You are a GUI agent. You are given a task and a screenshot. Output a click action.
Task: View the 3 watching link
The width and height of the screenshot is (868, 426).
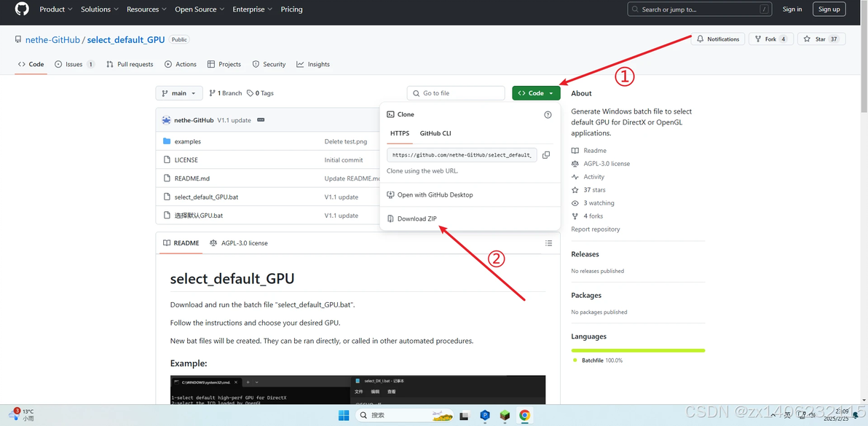593,203
